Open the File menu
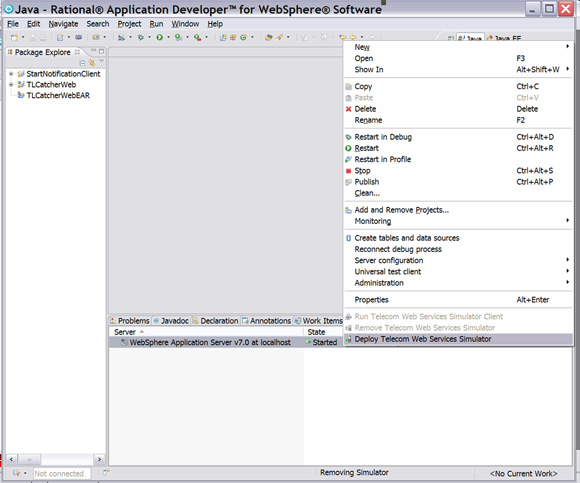Image resolution: width=580 pixels, height=483 pixels. point(13,24)
